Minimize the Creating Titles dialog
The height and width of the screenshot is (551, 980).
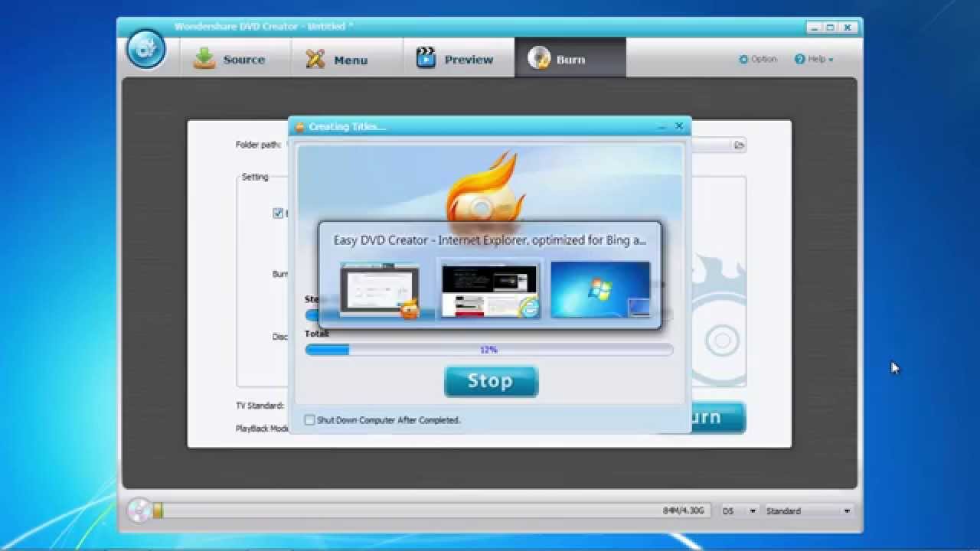coord(662,126)
